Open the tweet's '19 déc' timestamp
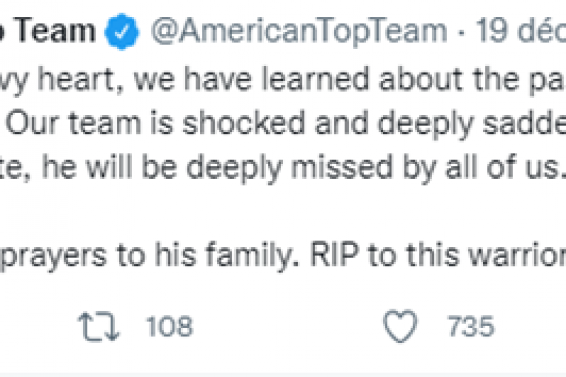The width and height of the screenshot is (566, 377). 521,31
